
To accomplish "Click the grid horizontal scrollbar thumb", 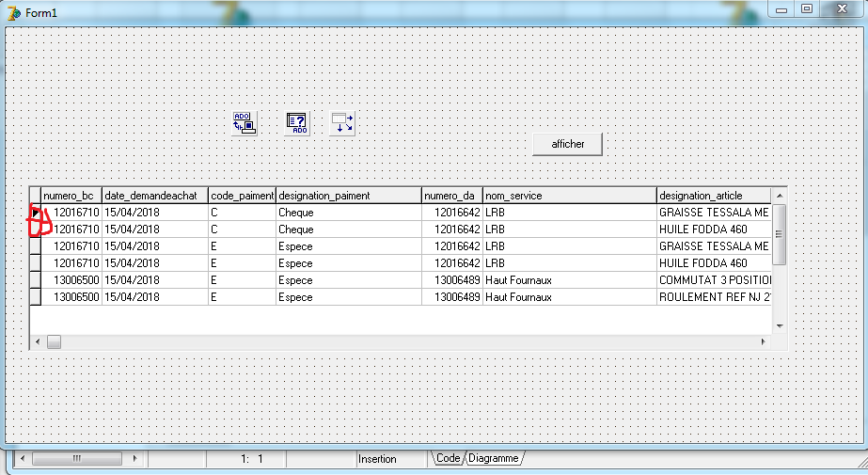I will 55,342.
